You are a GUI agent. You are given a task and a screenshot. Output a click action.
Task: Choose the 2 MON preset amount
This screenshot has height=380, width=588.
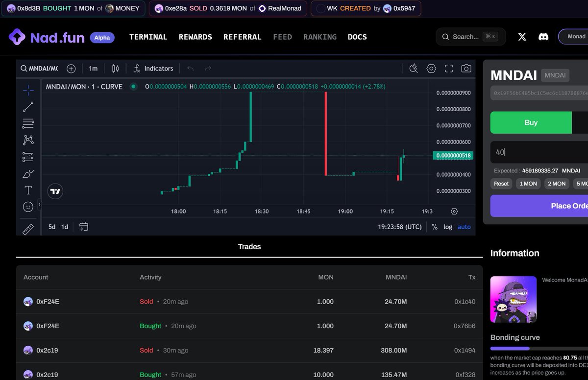(x=557, y=184)
